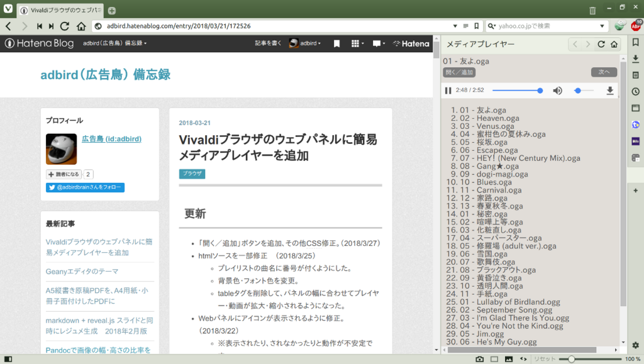Skip to next track with 次へ
644x364 pixels.
tap(604, 72)
